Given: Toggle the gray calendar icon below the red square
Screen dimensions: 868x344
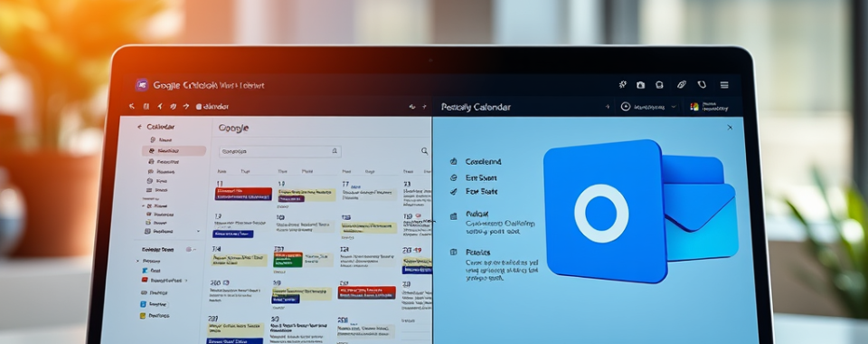Looking at the screenshot, I should [144, 292].
